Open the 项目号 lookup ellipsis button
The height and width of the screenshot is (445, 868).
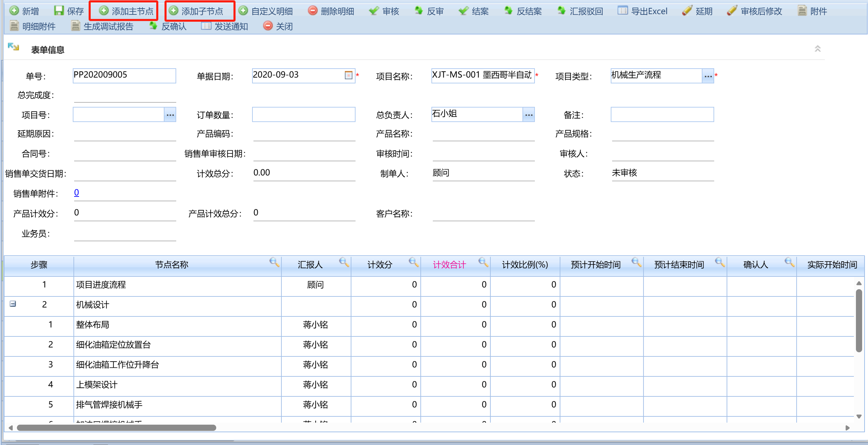pyautogui.click(x=170, y=115)
